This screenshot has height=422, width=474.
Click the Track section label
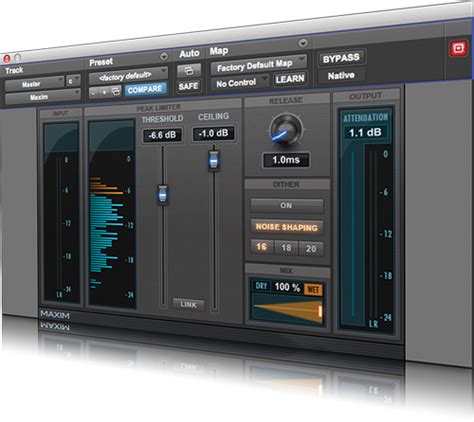pos(14,70)
